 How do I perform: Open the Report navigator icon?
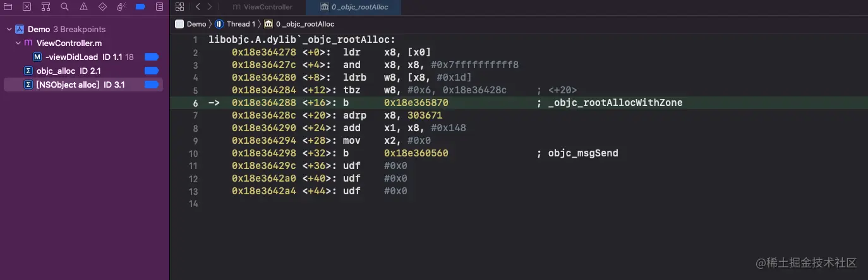point(160,7)
